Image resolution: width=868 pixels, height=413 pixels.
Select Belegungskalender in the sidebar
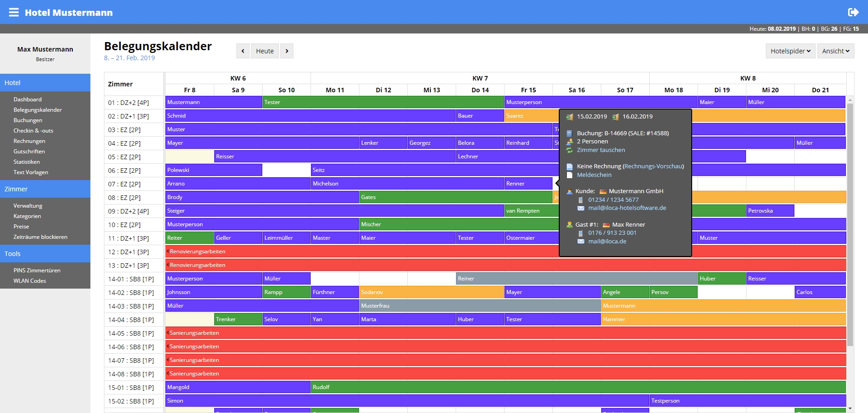[38, 110]
